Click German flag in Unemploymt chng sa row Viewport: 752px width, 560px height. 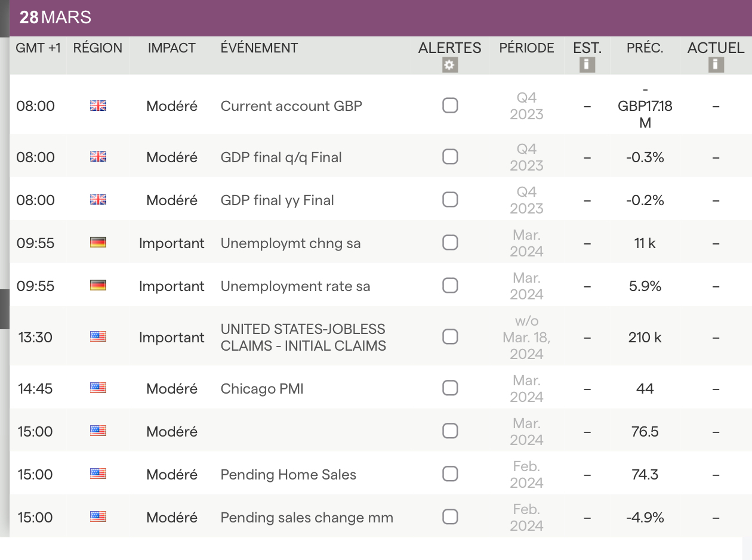[x=98, y=243]
